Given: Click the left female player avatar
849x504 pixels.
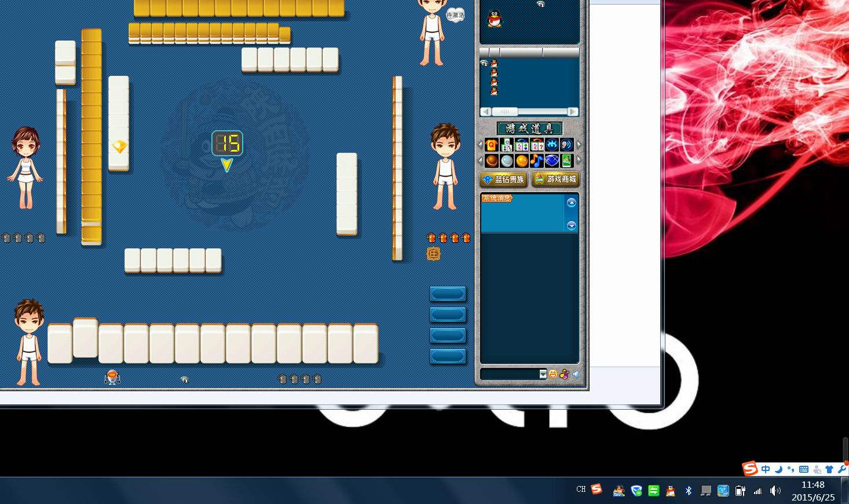Looking at the screenshot, I should coord(25,168).
